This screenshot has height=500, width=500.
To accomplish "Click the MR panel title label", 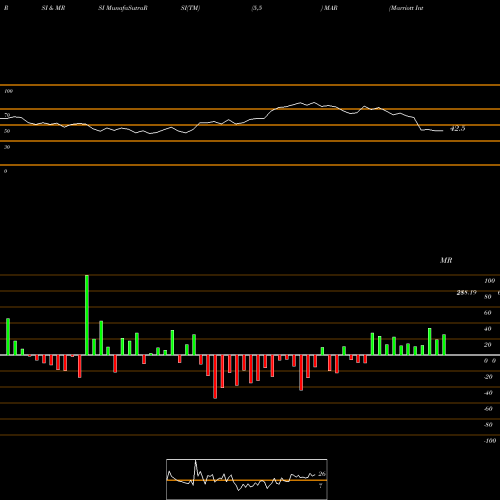I will [x=446, y=260].
